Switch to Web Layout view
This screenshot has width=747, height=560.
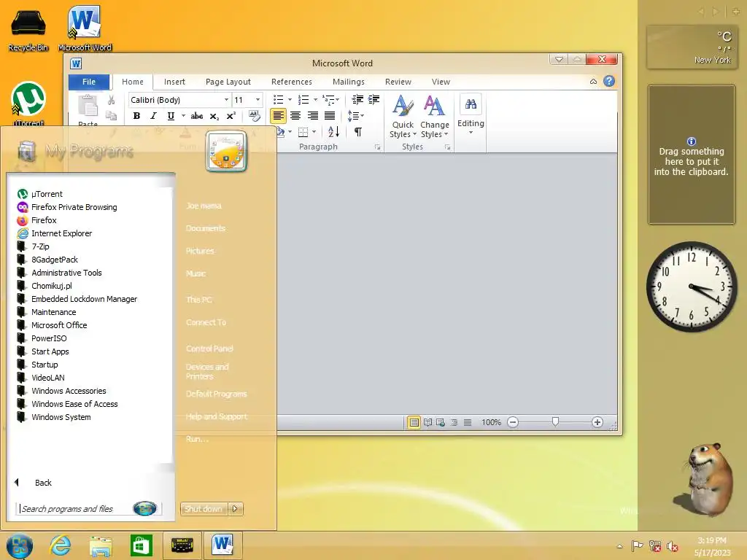point(441,422)
